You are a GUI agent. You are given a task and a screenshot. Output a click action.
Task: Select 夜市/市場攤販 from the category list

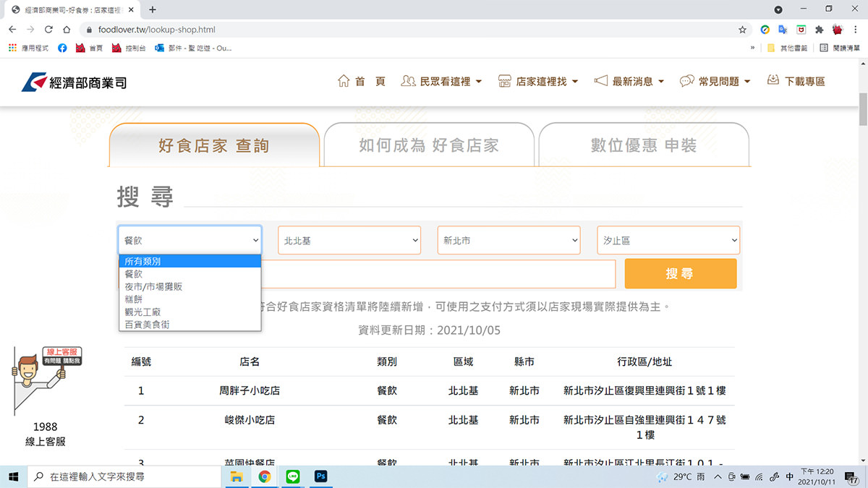153,287
